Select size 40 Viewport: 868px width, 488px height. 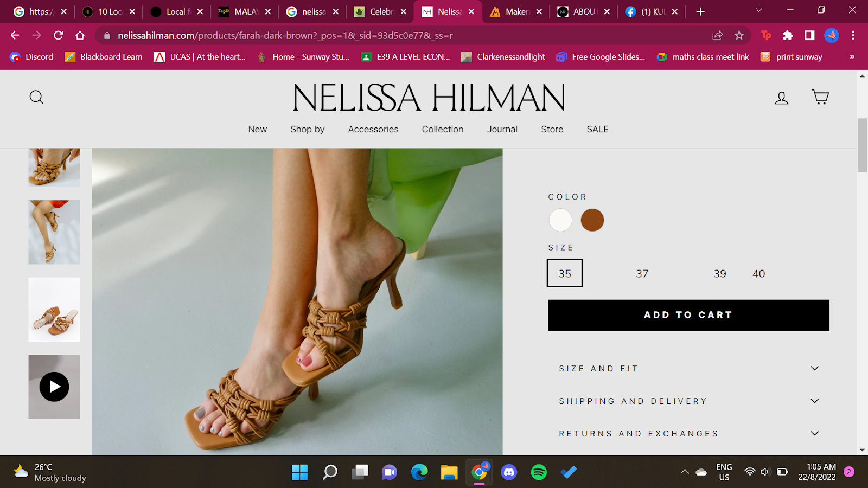click(x=758, y=274)
